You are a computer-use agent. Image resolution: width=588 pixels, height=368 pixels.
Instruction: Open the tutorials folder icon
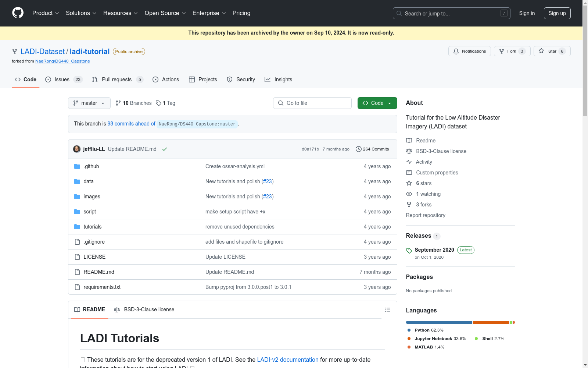(77, 227)
